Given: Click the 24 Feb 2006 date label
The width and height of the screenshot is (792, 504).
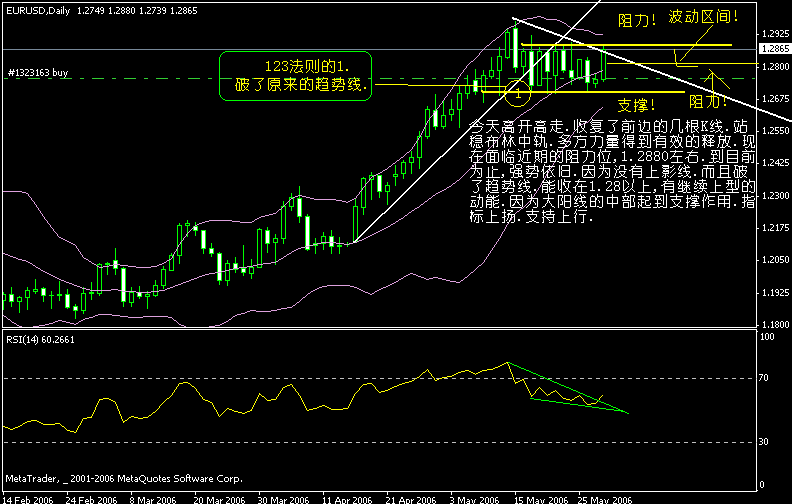Looking at the screenshot, I should click(91, 500).
